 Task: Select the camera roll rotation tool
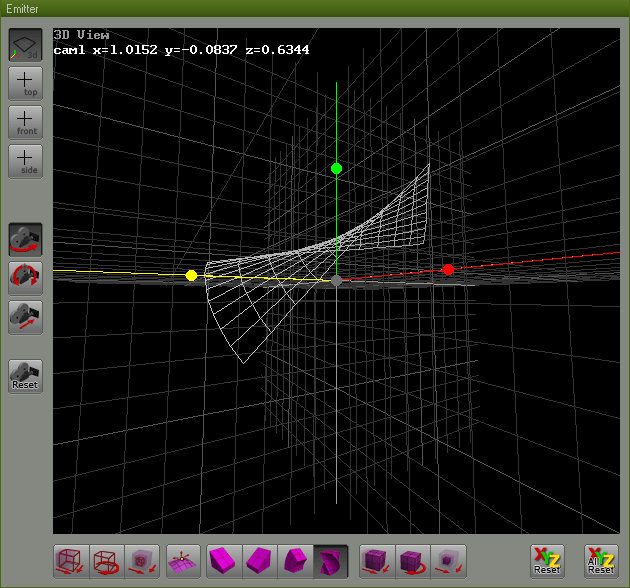pyautogui.click(x=26, y=279)
